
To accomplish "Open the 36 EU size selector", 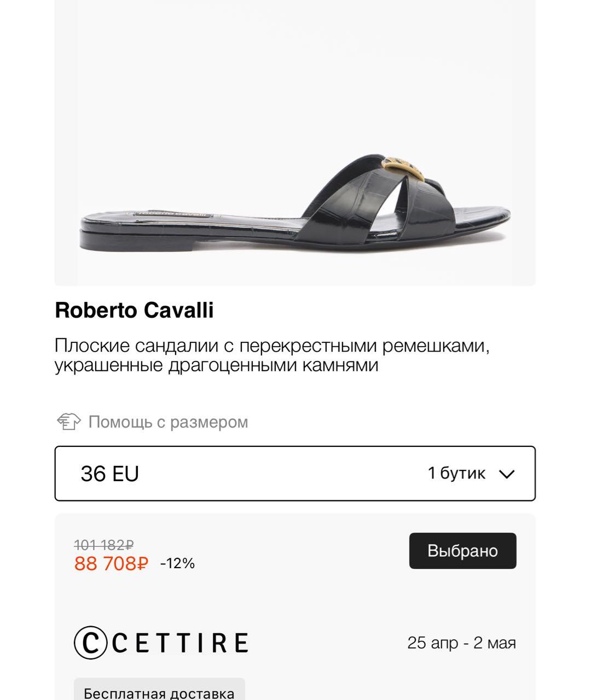I will click(110, 474).
